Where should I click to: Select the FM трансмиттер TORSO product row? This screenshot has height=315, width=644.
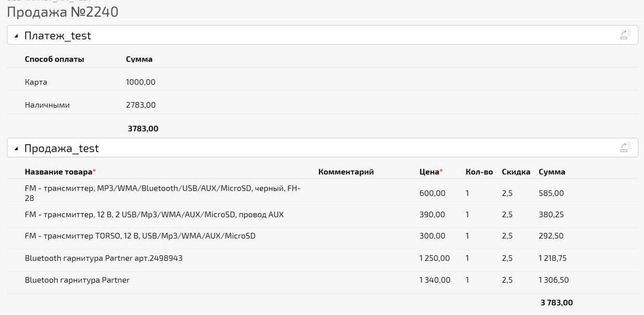coord(140,236)
